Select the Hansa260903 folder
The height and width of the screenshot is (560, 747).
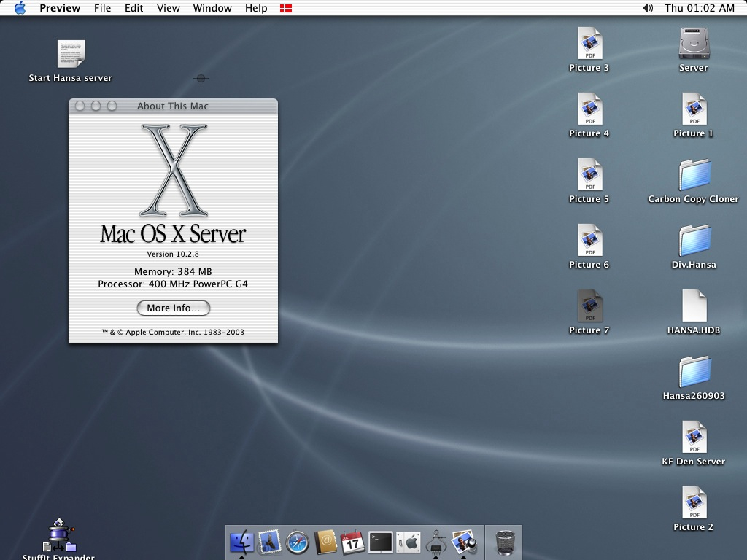[694, 372]
